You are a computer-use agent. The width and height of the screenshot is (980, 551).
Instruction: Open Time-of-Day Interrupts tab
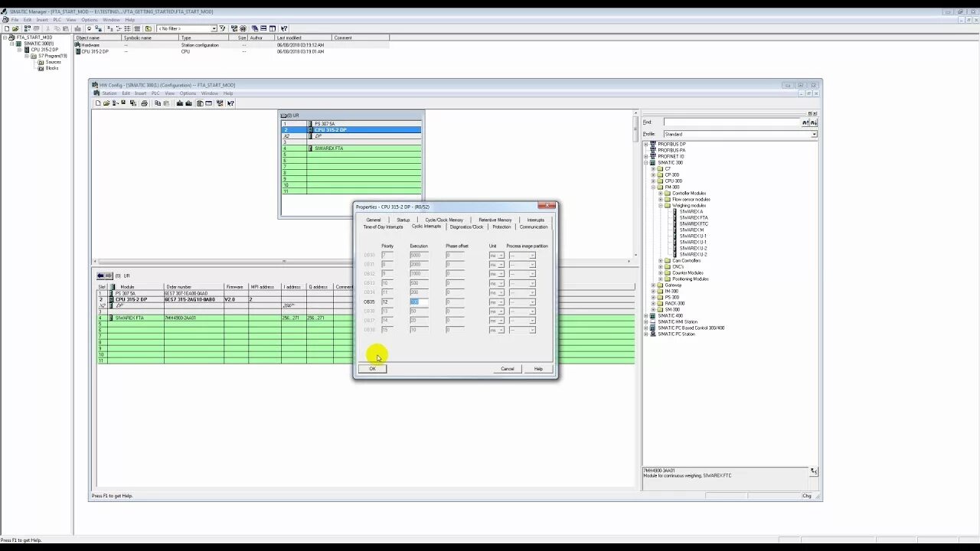pos(383,227)
